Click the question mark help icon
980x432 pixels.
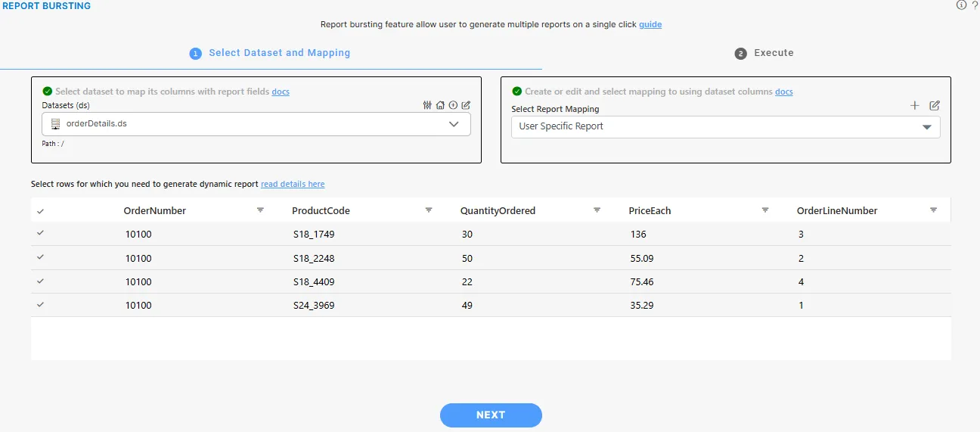tap(975, 5)
